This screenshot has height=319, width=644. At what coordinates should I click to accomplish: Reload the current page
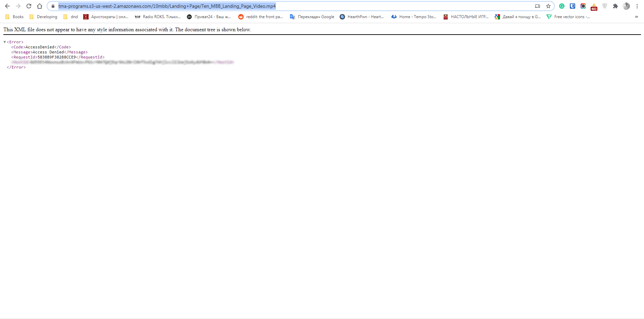[x=29, y=6]
